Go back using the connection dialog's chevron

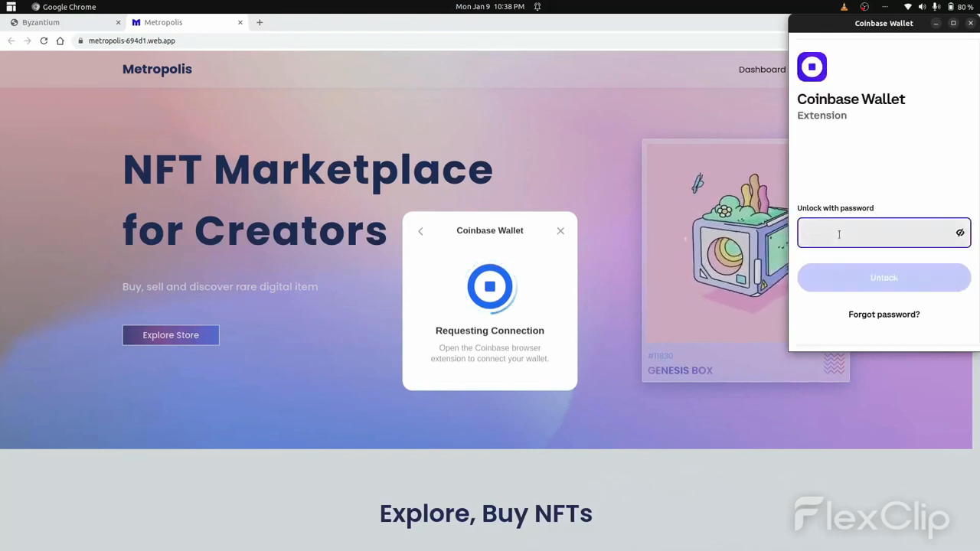(420, 231)
